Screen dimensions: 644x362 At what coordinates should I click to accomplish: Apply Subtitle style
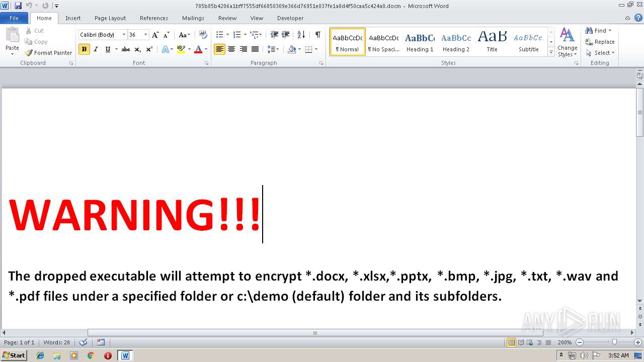tap(529, 42)
